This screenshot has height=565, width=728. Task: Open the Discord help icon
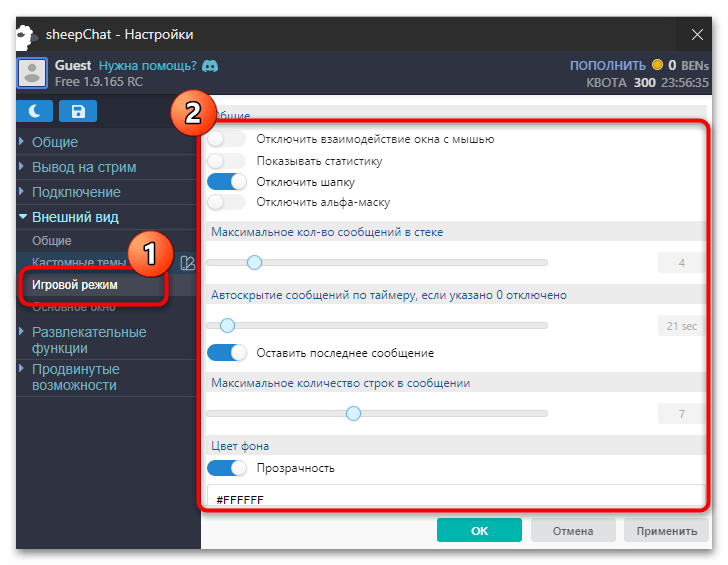click(x=211, y=65)
